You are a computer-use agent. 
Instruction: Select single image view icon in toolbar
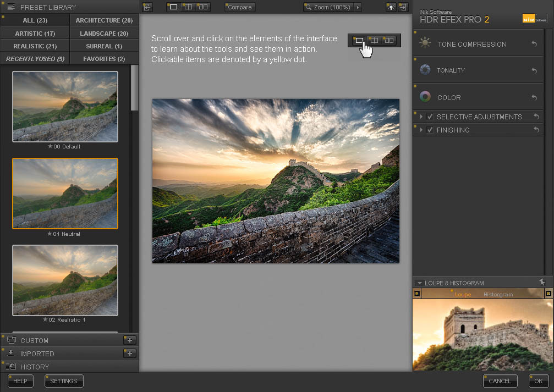click(x=174, y=7)
